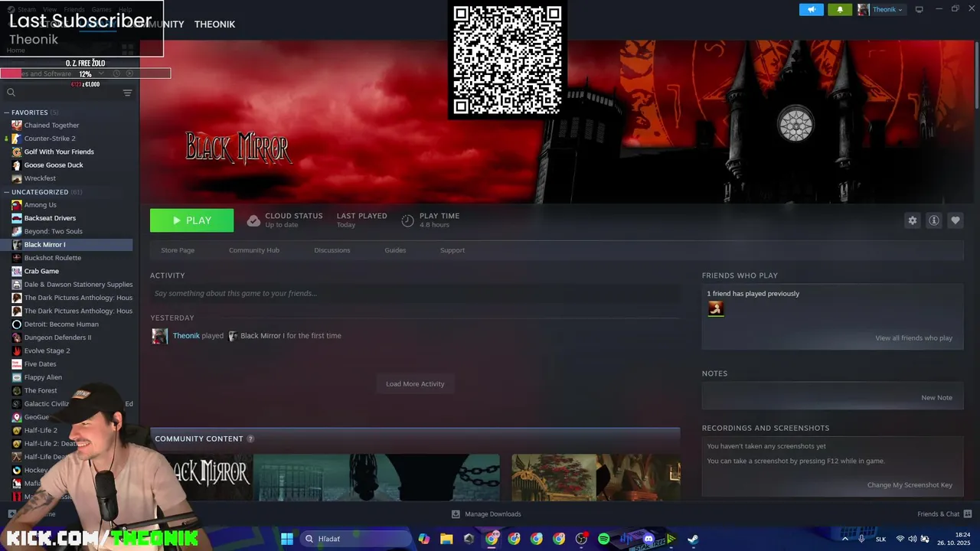Click View all friends who play

[914, 338]
